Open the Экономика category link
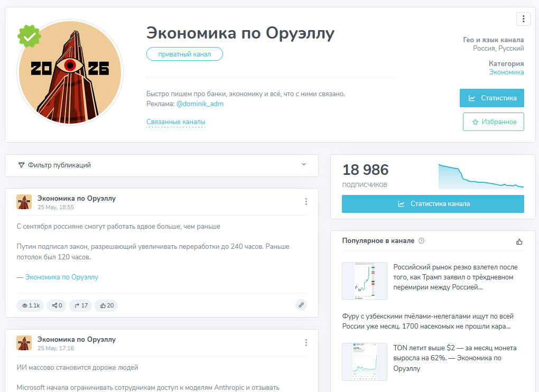 506,72
